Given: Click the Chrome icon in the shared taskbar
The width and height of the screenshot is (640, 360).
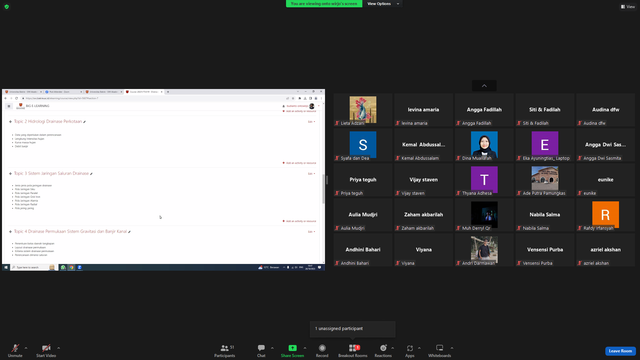Looking at the screenshot, I should 71,267.
